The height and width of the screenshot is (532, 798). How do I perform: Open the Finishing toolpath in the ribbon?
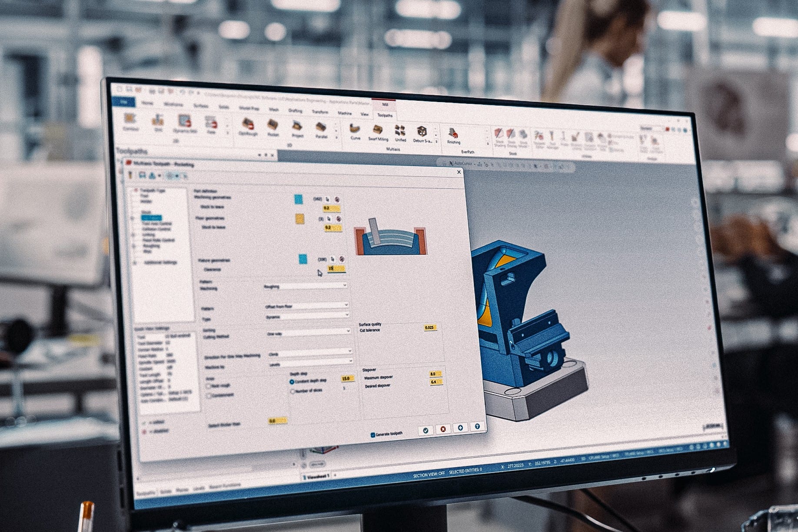(453, 136)
